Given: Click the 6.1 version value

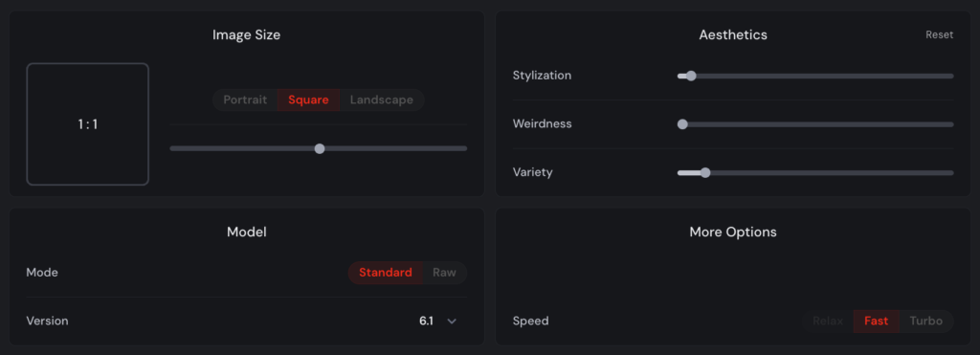Looking at the screenshot, I should (426, 322).
